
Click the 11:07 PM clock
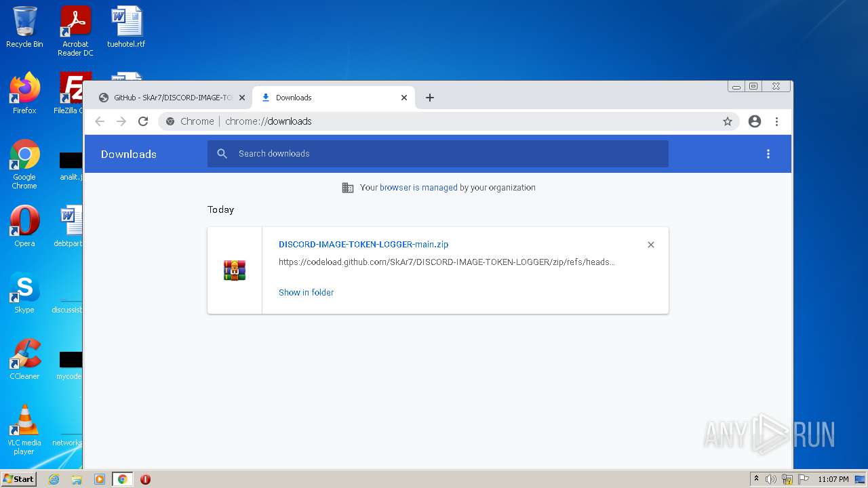point(833,479)
